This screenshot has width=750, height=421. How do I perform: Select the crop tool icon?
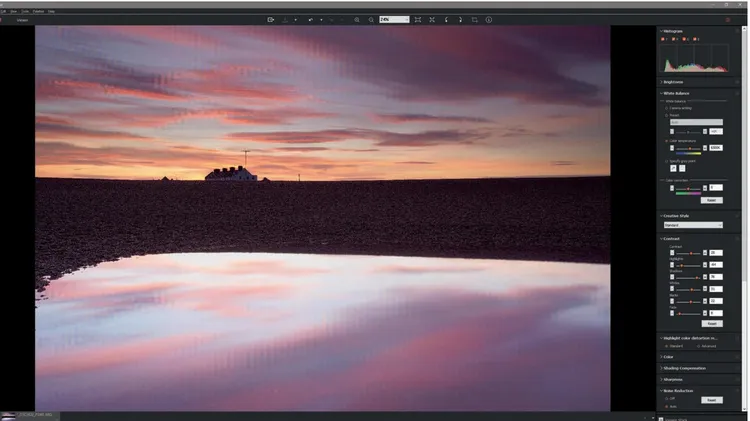click(474, 19)
